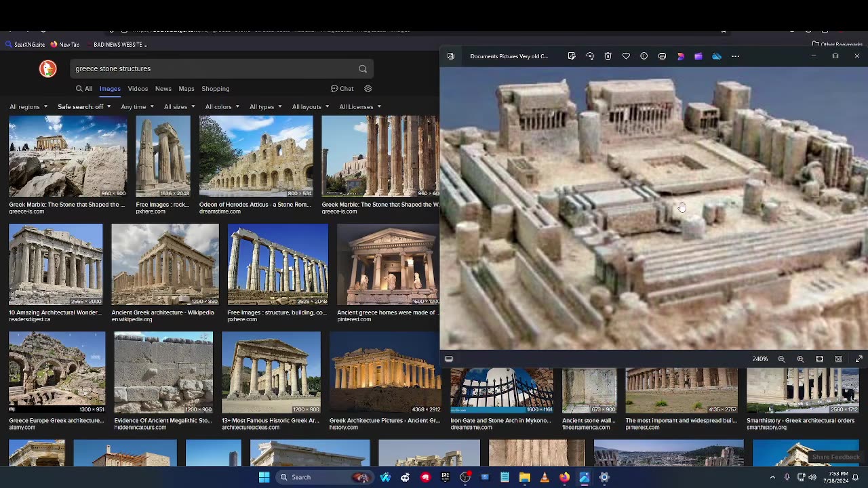Image resolution: width=868 pixels, height=488 pixels.
Task: Switch to the Videos tab
Action: (138, 89)
